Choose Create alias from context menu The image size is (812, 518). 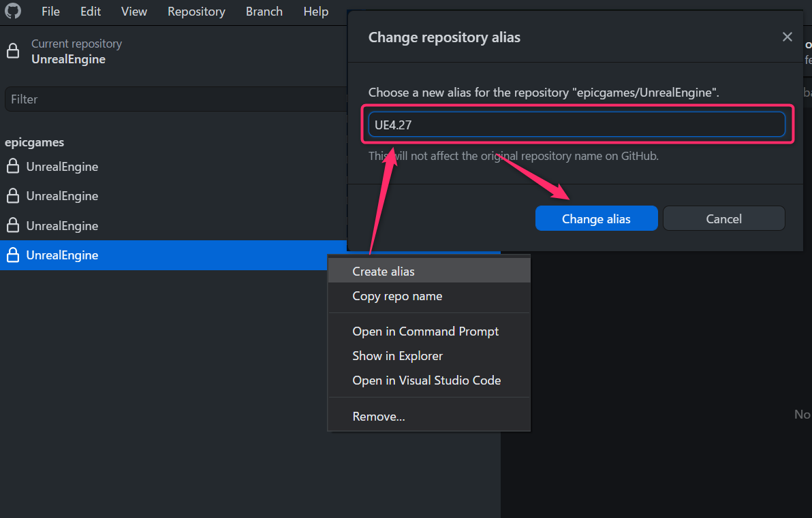pyautogui.click(x=429, y=271)
